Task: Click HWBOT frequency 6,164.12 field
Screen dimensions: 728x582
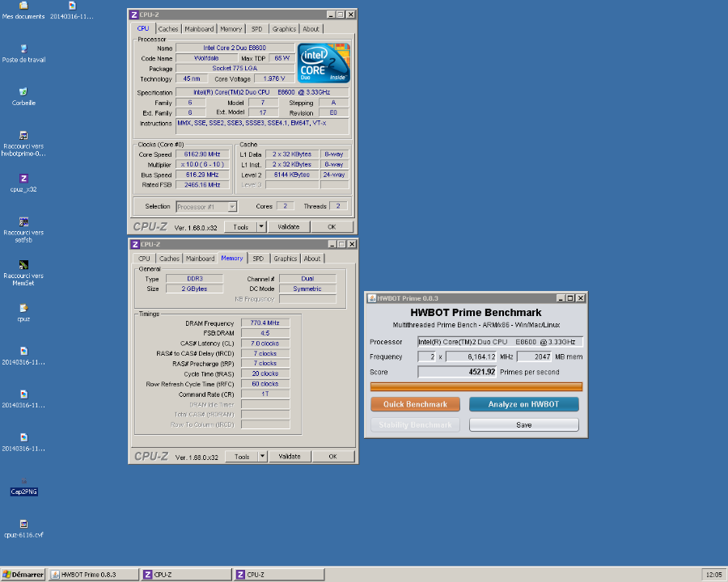Action: coord(471,357)
